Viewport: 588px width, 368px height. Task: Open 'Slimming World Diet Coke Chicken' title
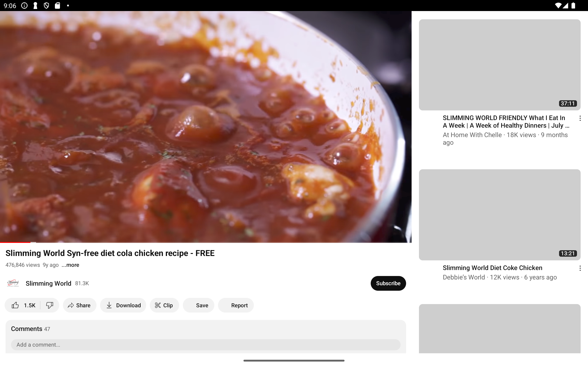coord(492,268)
